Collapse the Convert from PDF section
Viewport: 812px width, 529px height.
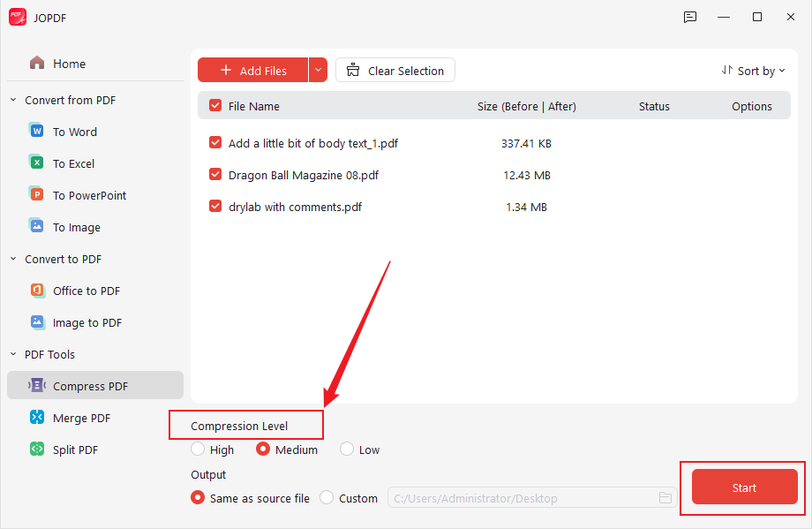point(12,100)
